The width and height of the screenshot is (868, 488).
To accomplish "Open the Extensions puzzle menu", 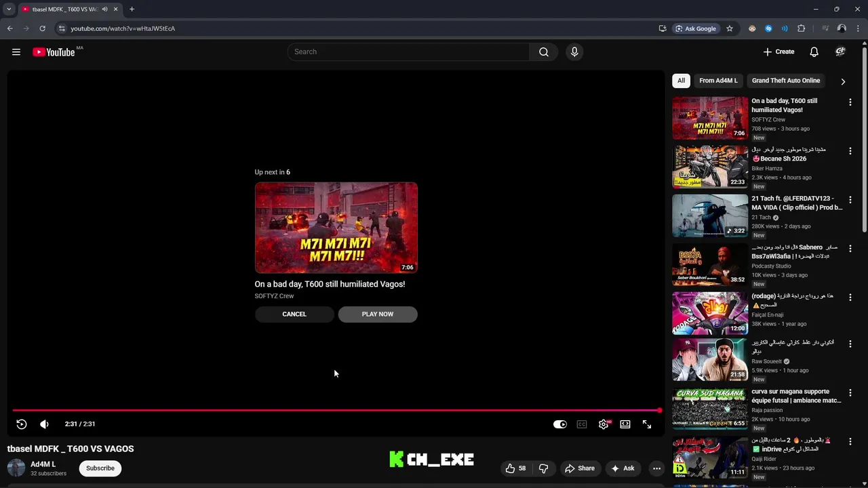I will [802, 28].
